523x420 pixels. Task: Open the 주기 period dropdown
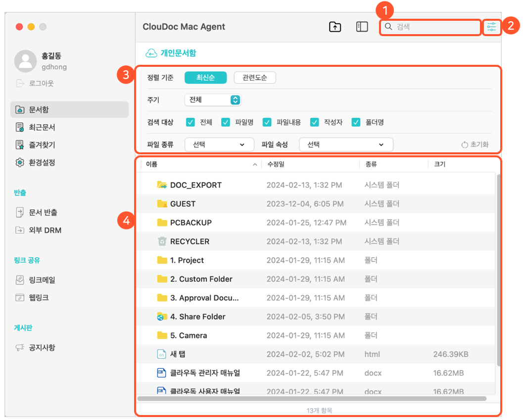(x=213, y=100)
